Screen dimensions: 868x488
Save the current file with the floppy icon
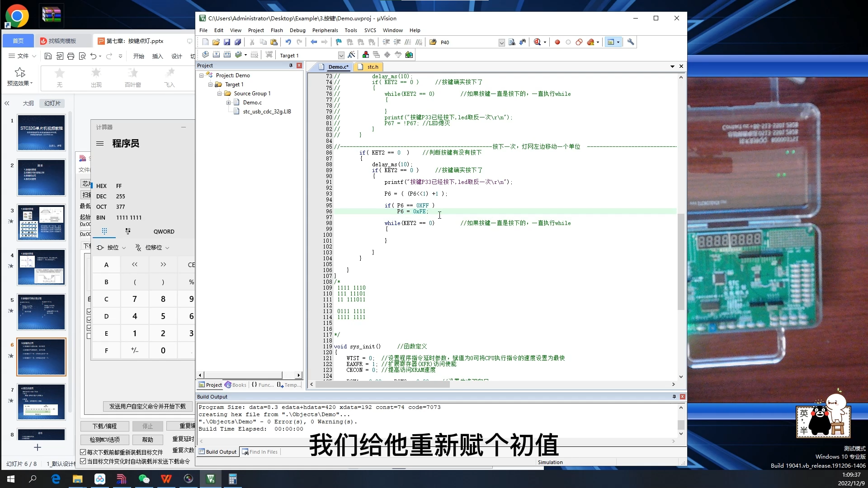click(227, 42)
